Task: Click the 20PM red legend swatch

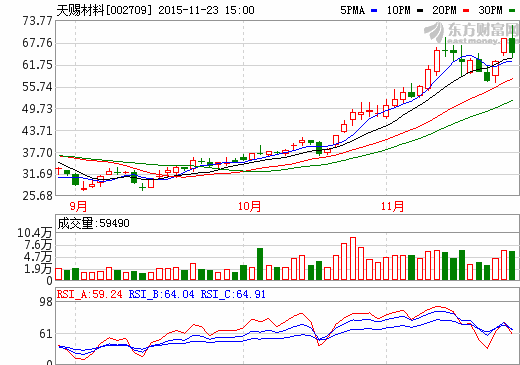Action: click(x=466, y=11)
